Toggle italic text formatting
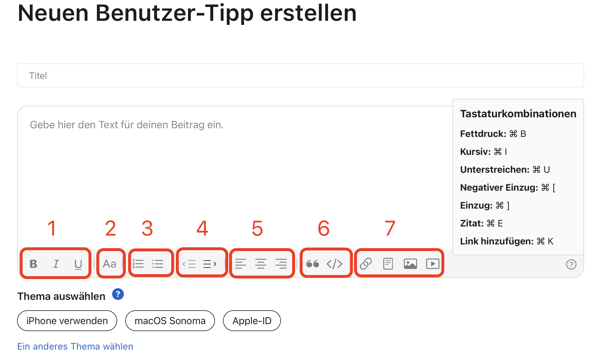 pyautogui.click(x=56, y=264)
